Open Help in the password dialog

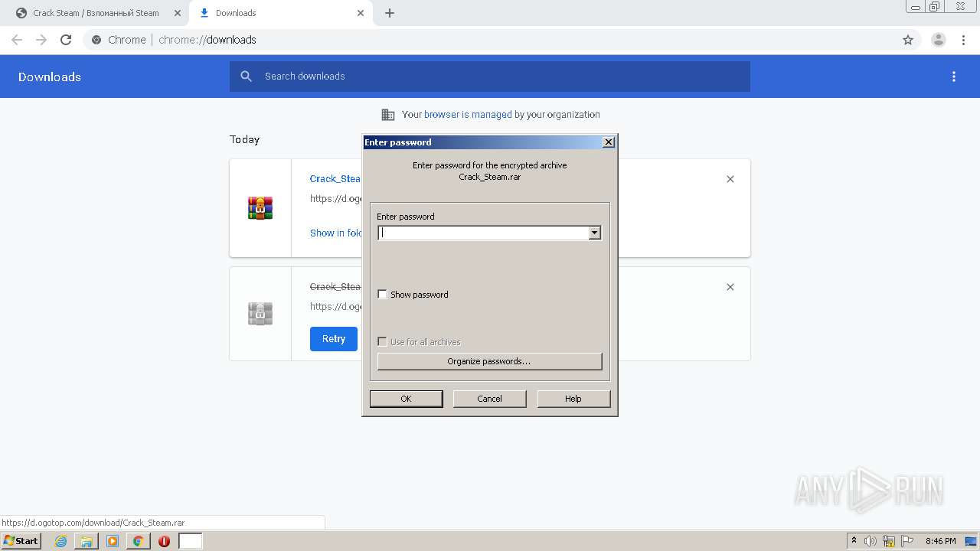click(x=573, y=399)
